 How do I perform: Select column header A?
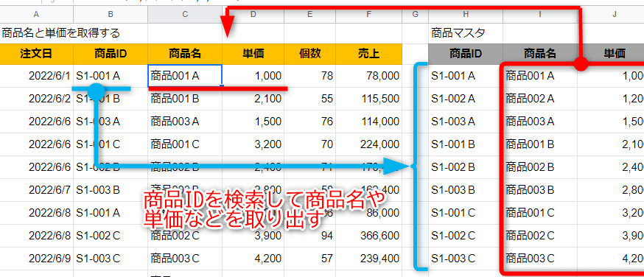point(37,14)
